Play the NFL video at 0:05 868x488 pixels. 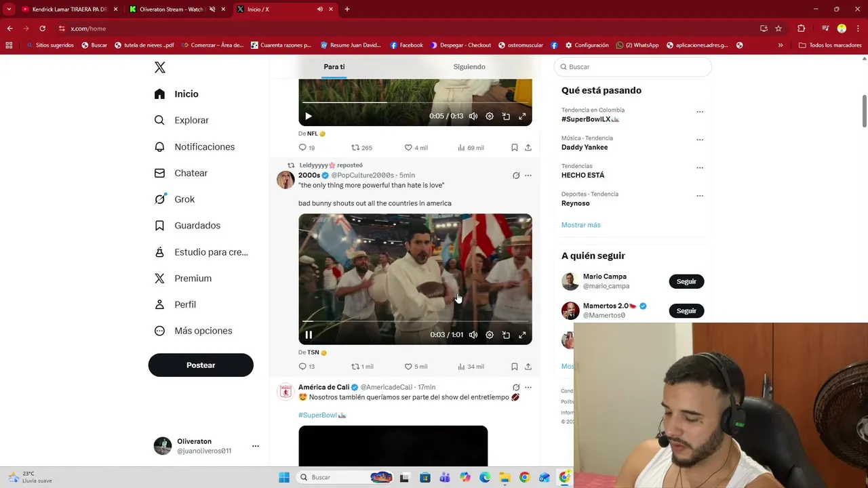tap(309, 116)
